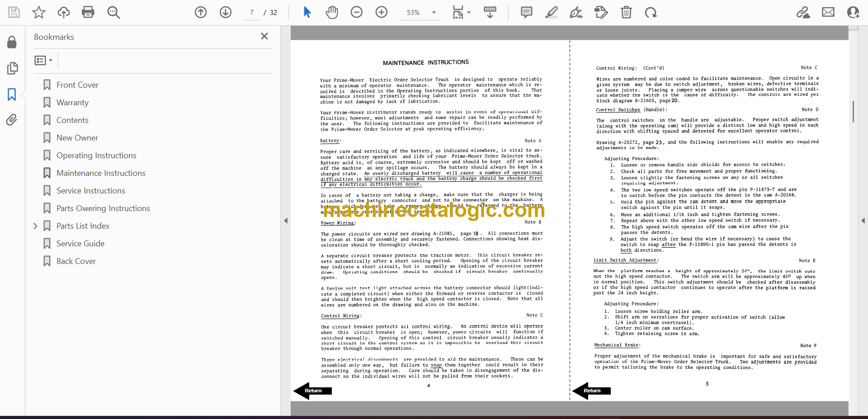This screenshot has height=419, width=868.
Task: Zoom in with the plus button
Action: click(x=382, y=12)
